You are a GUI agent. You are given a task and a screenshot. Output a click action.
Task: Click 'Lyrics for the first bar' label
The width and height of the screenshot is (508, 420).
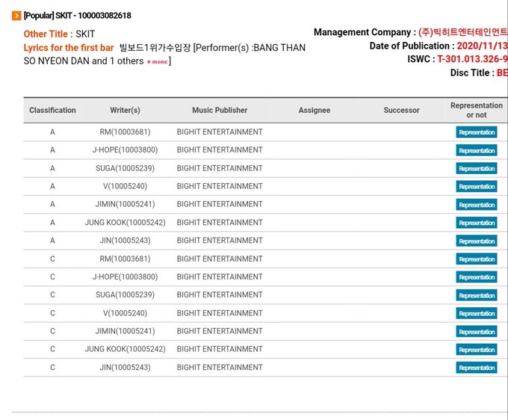(x=69, y=48)
